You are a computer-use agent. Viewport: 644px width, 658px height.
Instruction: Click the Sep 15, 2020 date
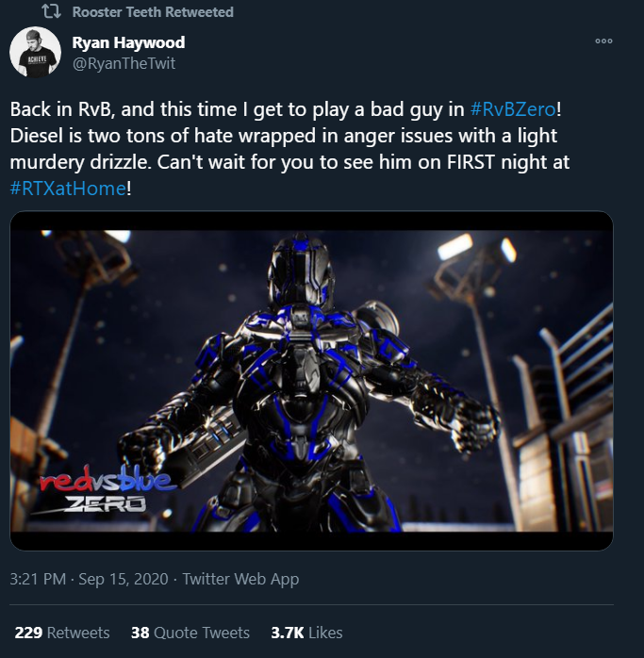124,579
